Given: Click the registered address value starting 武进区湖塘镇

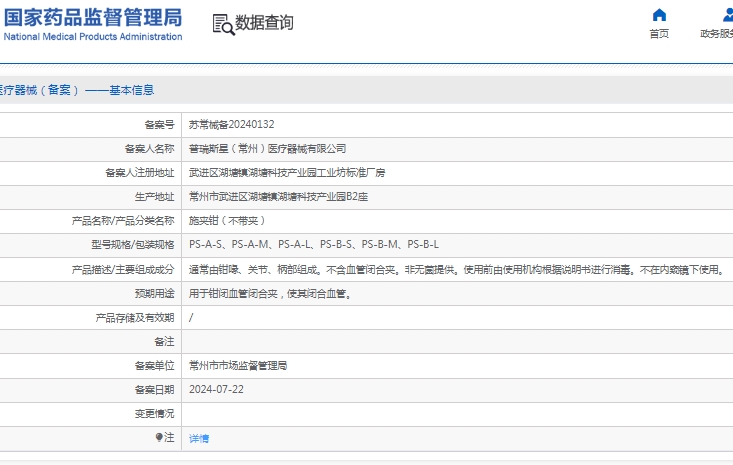Looking at the screenshot, I should 287,172.
